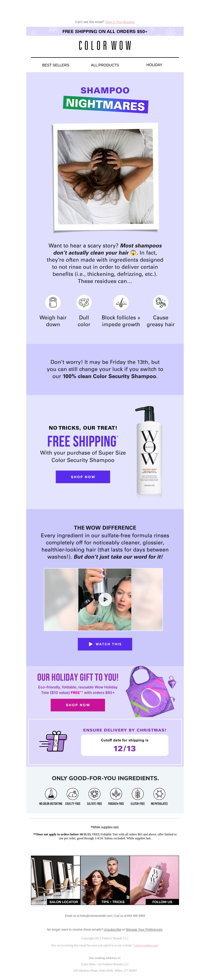The width and height of the screenshot is (210, 980).
Task: Open the Salon Locator thumbnail
Action: 56,880
